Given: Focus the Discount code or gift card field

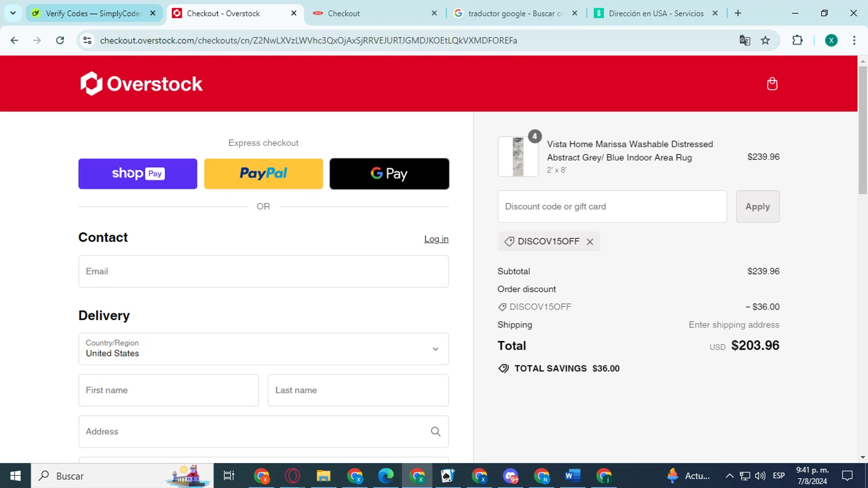Looking at the screenshot, I should click(x=612, y=207).
